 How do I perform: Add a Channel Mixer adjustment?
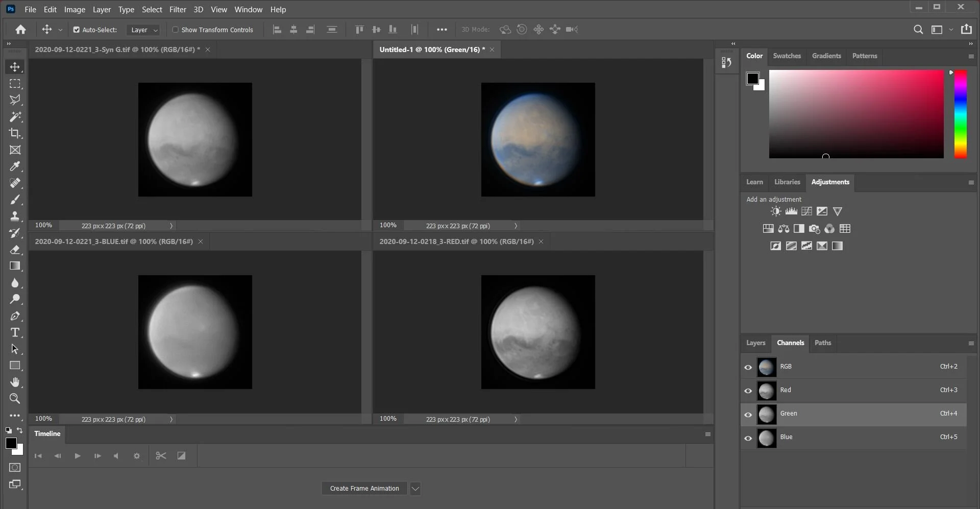click(829, 229)
